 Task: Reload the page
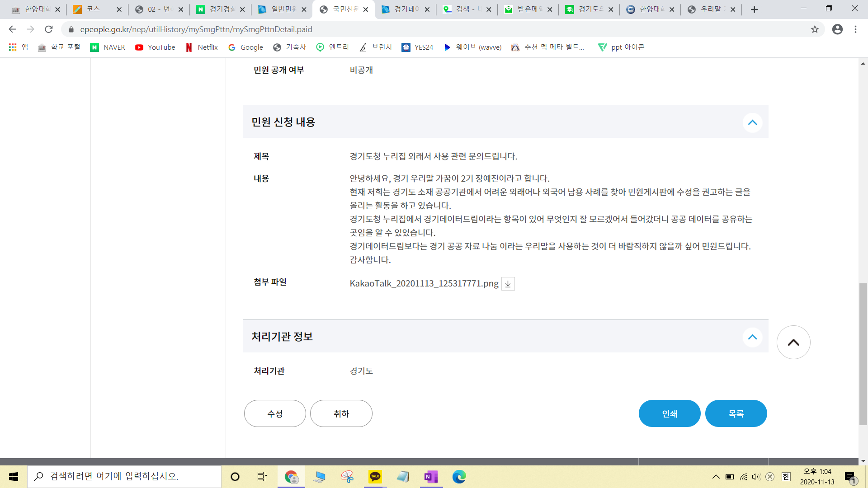click(x=49, y=29)
